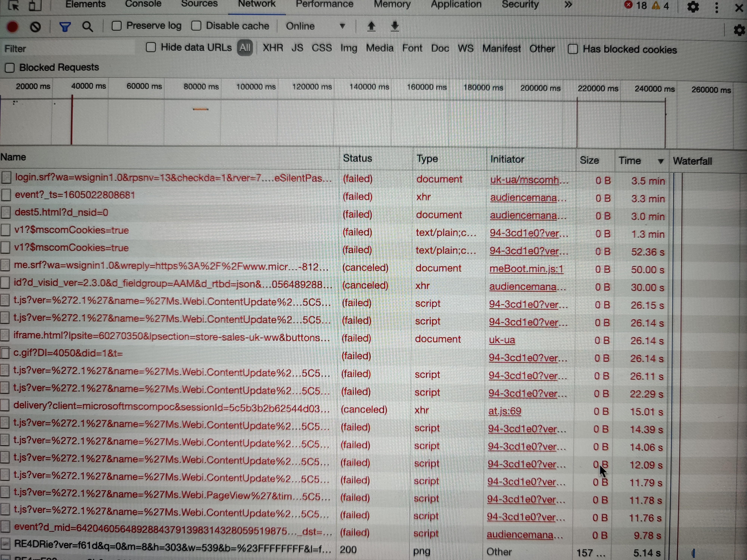
Task: Click the file icon beside login.srf request
Action: [x=6, y=177]
